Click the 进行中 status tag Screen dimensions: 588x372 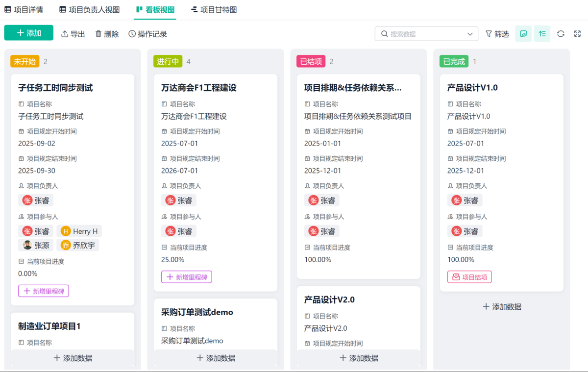coord(168,61)
